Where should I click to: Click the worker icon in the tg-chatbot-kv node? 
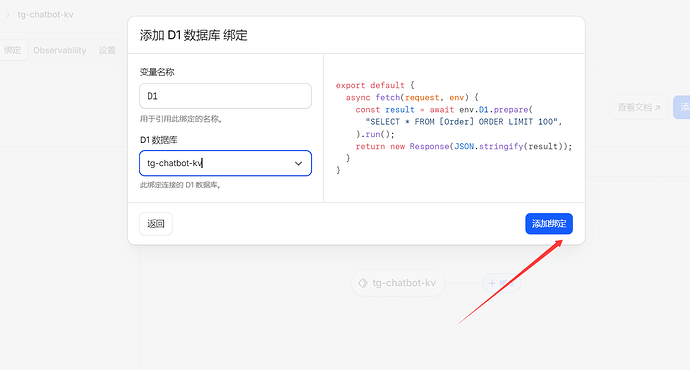pos(363,283)
